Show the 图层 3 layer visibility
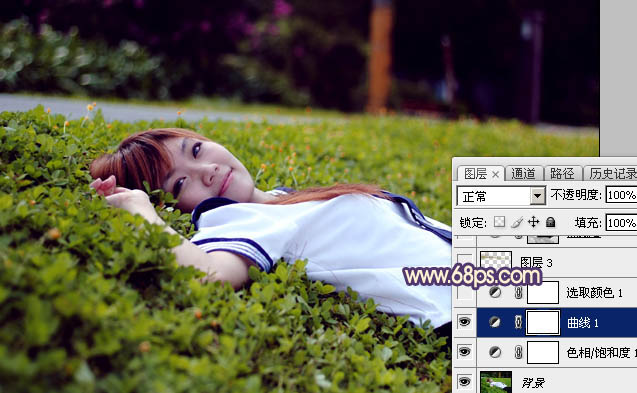Screen dimensions: 637x393 click(465, 262)
